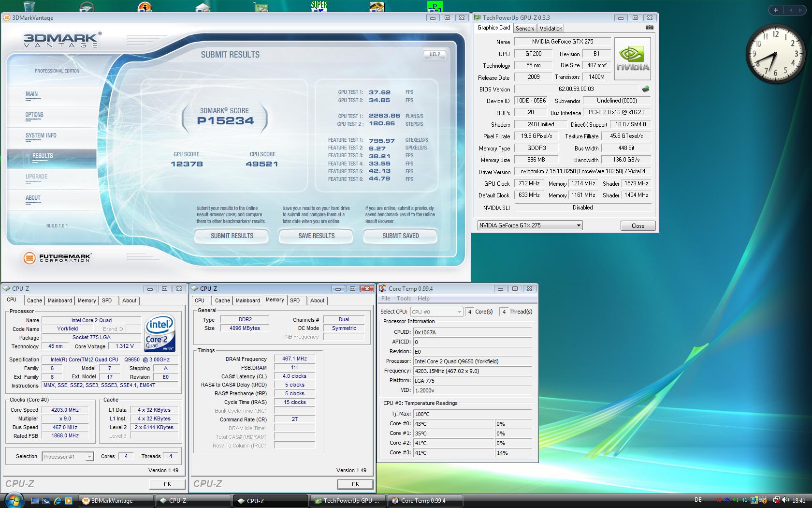
Task: Click the GPU-Z screenshot camera icon
Action: coord(649,28)
